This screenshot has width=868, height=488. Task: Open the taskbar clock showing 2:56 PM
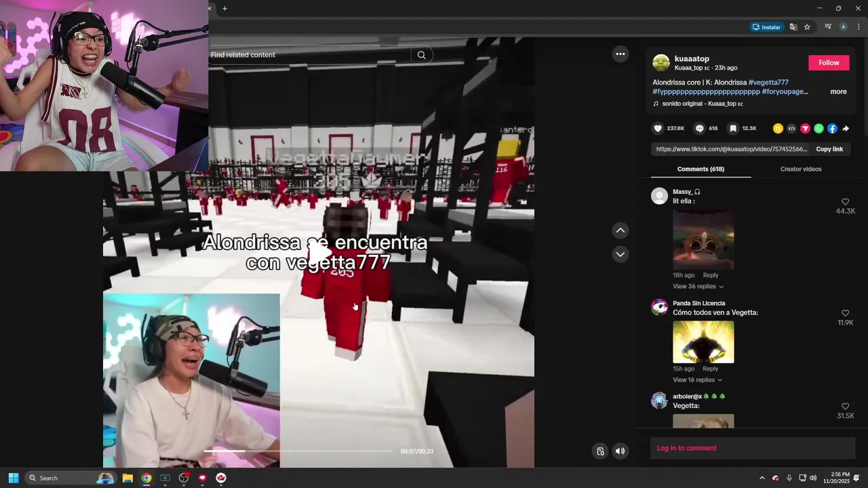click(x=837, y=478)
